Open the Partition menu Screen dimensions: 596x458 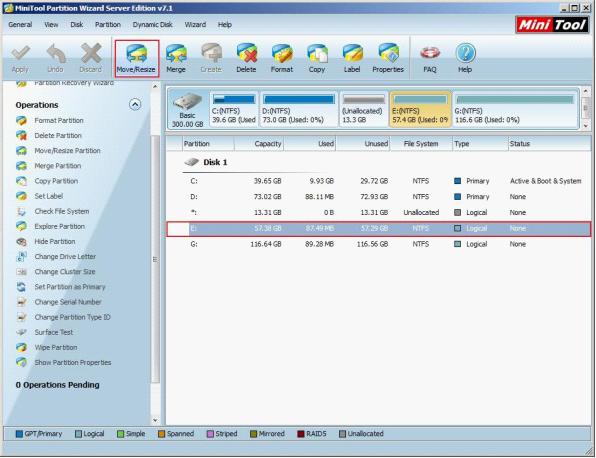(108, 25)
